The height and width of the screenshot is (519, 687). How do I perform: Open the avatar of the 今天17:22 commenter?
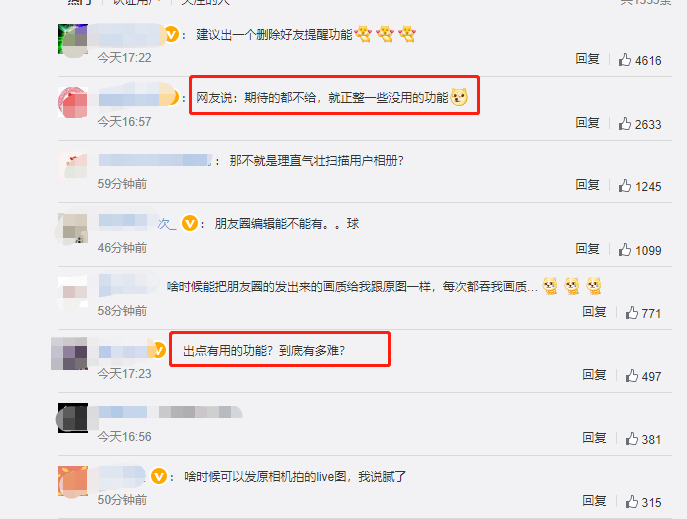point(73,39)
